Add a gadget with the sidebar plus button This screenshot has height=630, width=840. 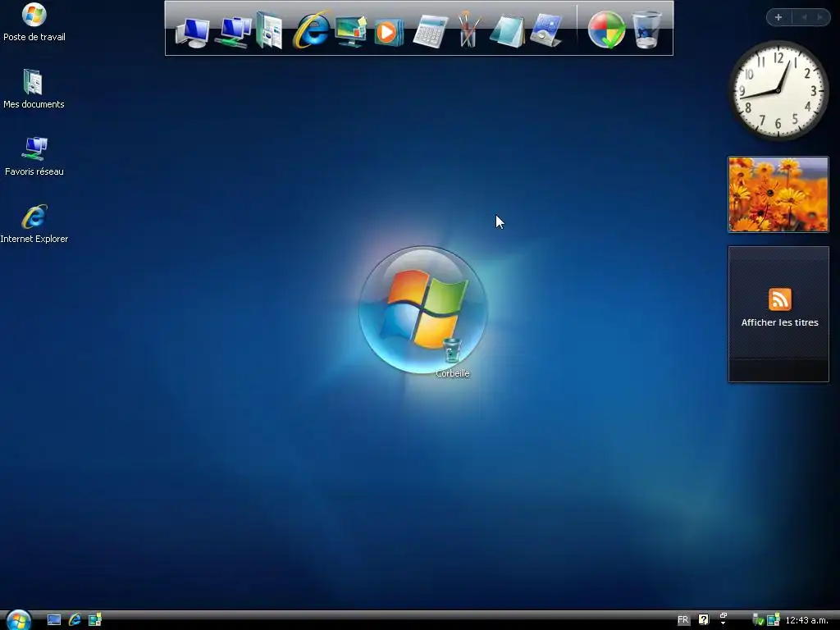778,17
